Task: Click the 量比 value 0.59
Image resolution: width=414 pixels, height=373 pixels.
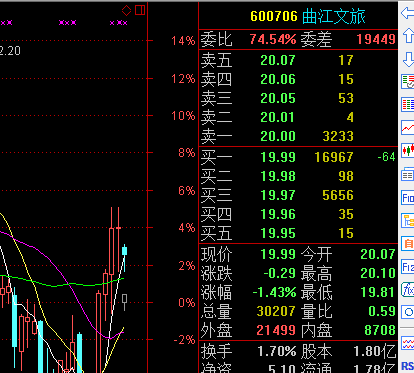Action: coord(382,311)
